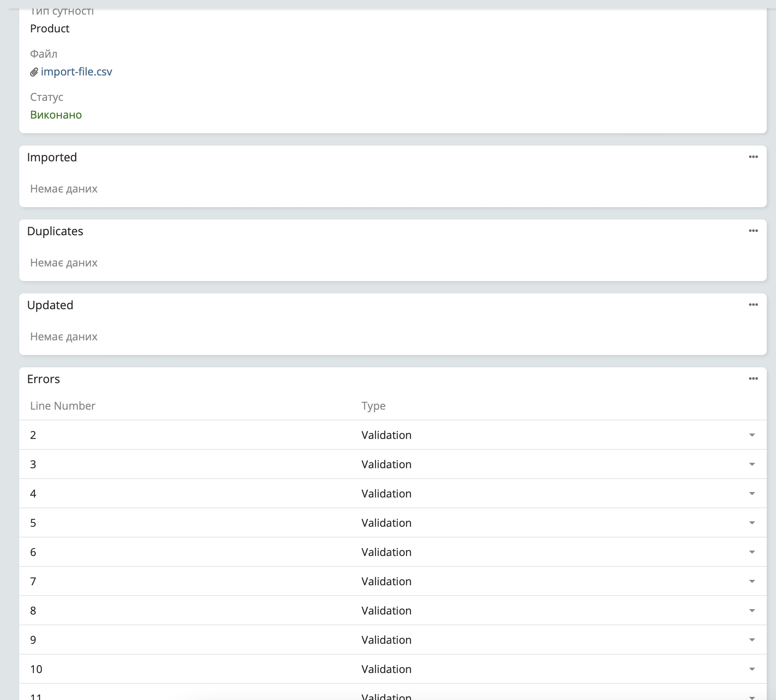This screenshot has height=700, width=776.
Task: Click the paperclip icon beside import-file.csv
Action: pos(34,72)
